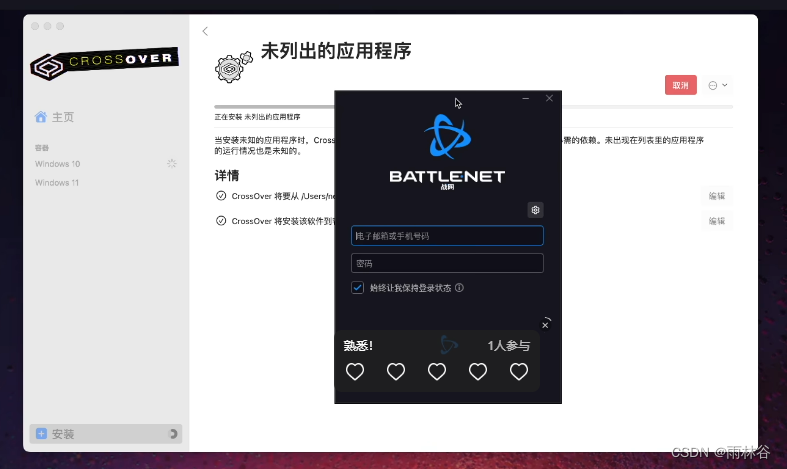Screen dimensions: 787x469
Task: Click the 1人参与 text in popup
Action: (x=508, y=345)
